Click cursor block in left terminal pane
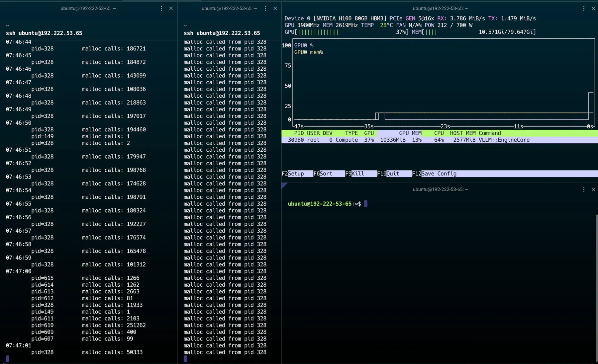 coord(8,359)
